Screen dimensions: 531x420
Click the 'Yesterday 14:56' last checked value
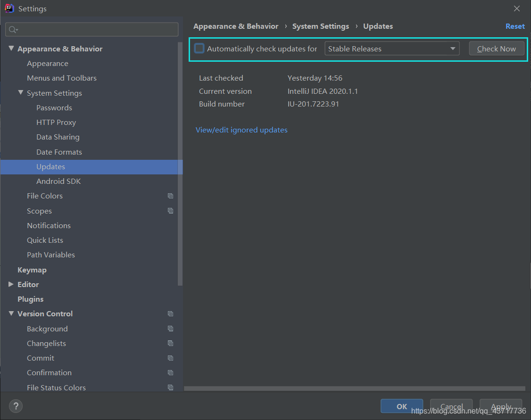click(315, 78)
